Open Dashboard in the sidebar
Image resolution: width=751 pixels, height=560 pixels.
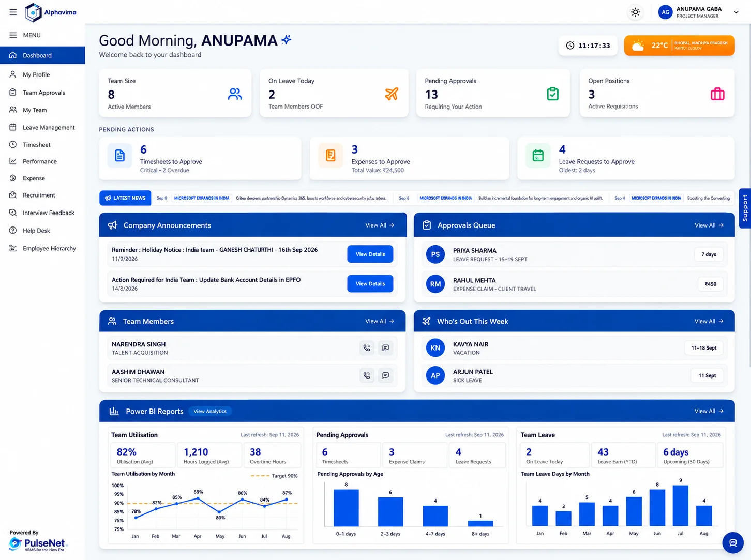[42, 55]
